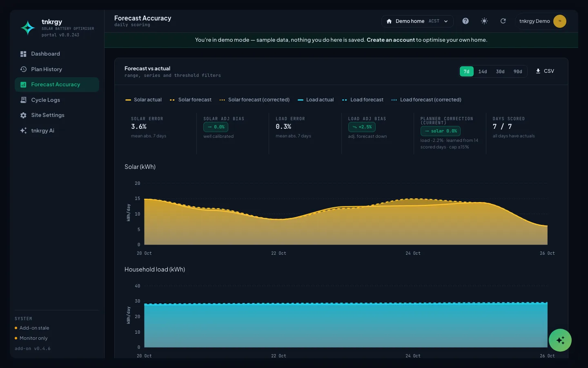Click the CSV download arrow icon

click(538, 71)
